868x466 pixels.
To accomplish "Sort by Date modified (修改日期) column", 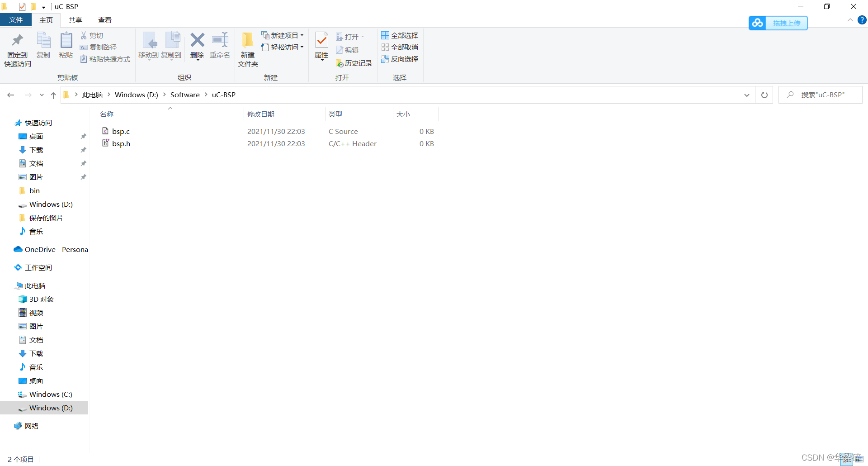I will point(285,114).
